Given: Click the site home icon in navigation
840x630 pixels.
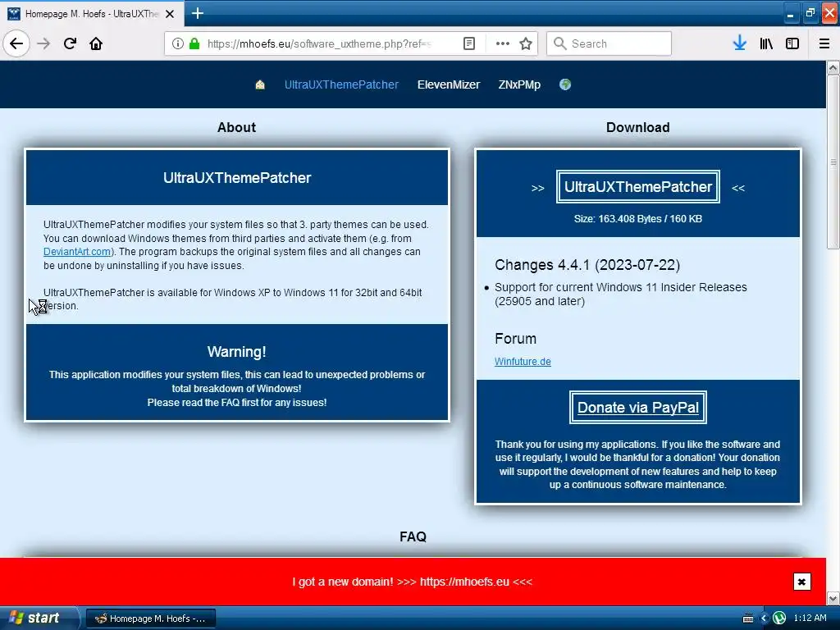Looking at the screenshot, I should [x=260, y=84].
